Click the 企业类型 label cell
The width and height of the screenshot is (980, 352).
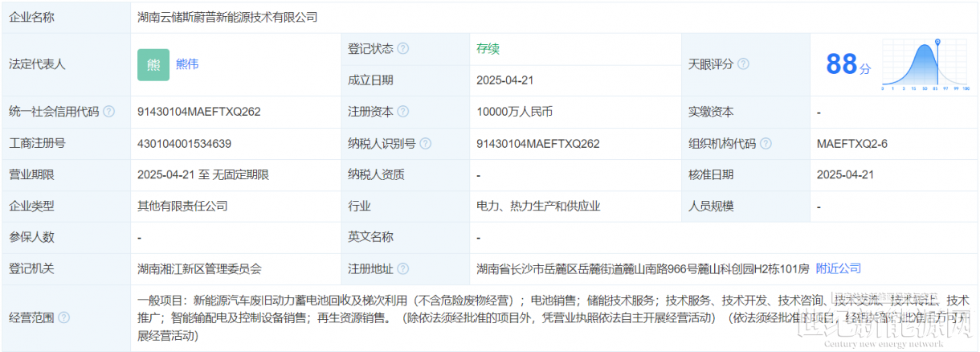pos(66,206)
